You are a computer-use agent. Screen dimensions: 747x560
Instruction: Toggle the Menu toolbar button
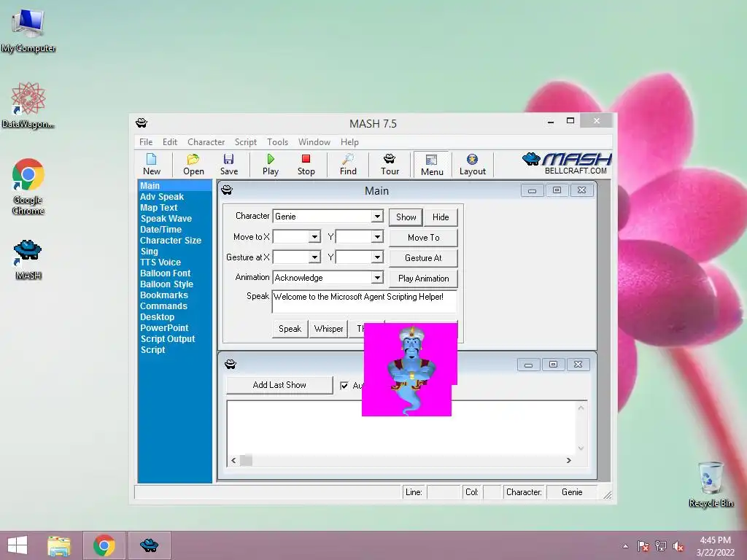pos(432,165)
